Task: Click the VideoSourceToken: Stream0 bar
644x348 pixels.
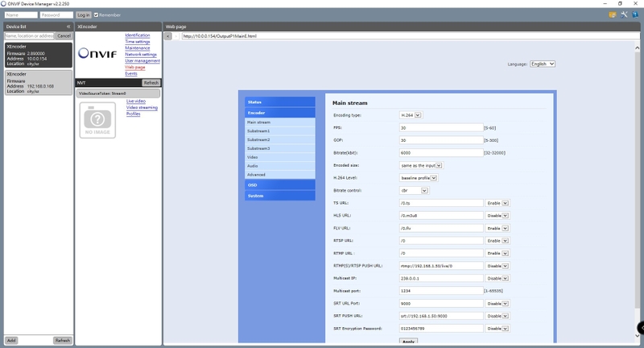Action: click(x=118, y=93)
